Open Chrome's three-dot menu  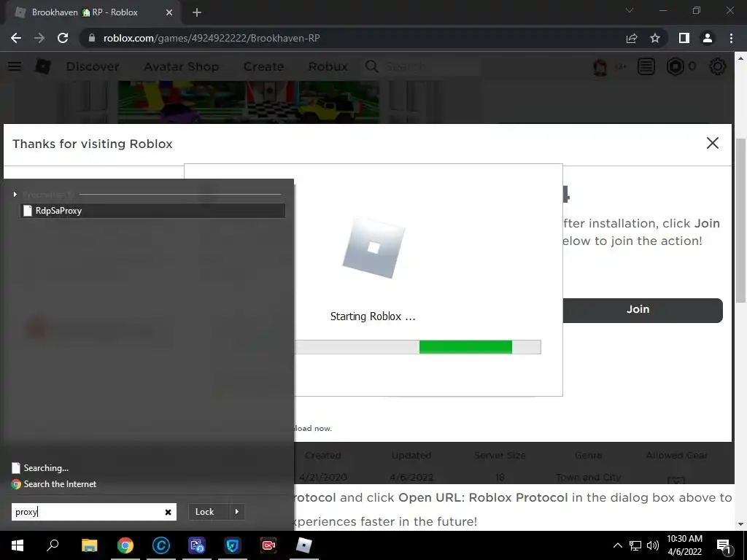[731, 38]
